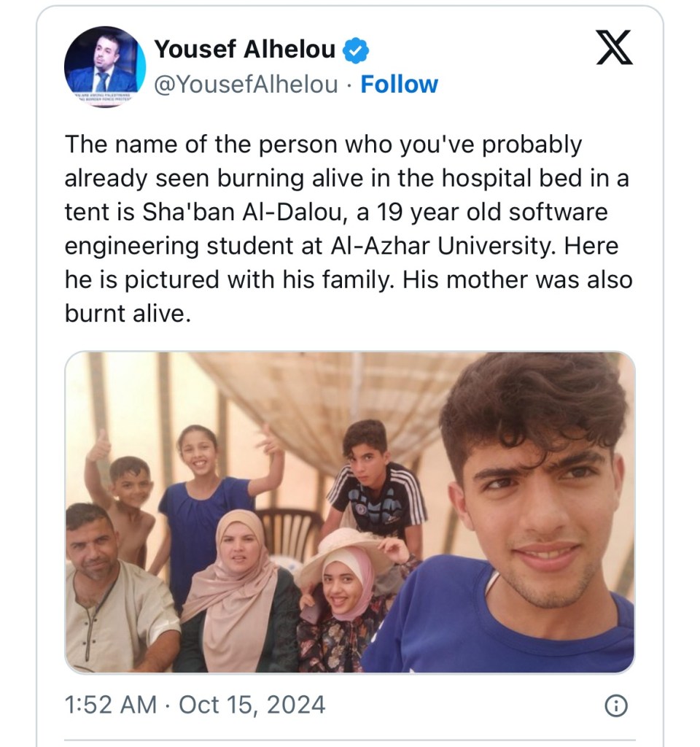
Task: Click "burnt alive." ending the tweet
Action: [127, 313]
